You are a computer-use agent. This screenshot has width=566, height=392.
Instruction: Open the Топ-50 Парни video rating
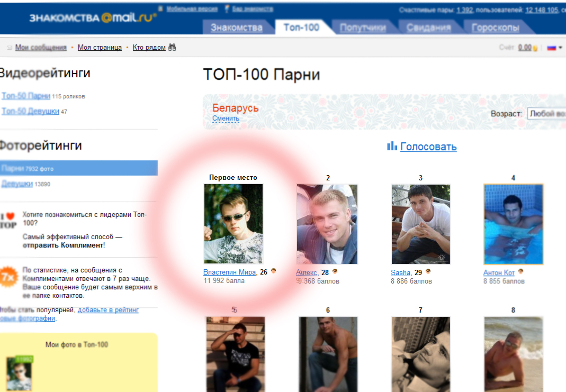click(25, 96)
